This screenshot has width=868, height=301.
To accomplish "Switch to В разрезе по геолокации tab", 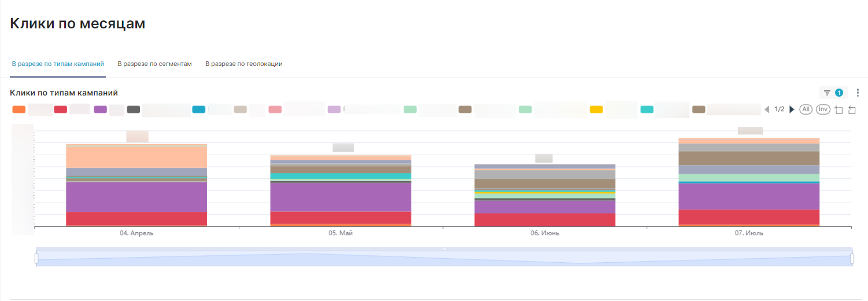I will [243, 64].
